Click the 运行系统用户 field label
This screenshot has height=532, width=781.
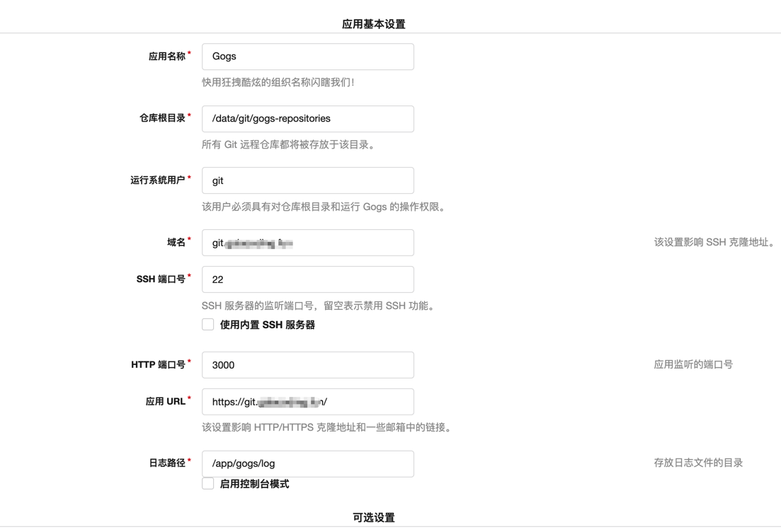(x=158, y=180)
